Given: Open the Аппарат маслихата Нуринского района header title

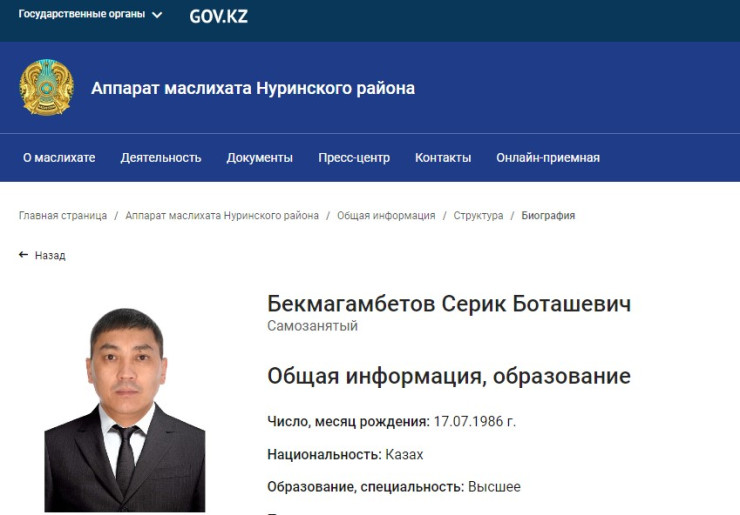Looking at the screenshot, I should [252, 88].
